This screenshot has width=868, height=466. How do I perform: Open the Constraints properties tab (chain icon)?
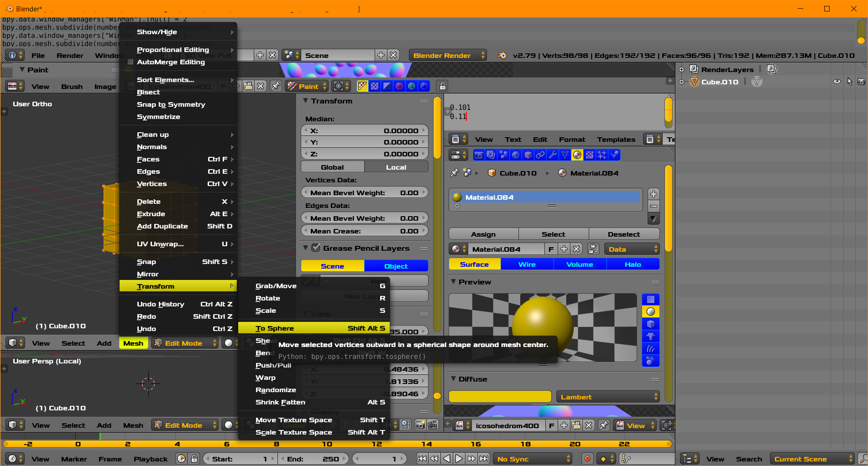(x=540, y=155)
